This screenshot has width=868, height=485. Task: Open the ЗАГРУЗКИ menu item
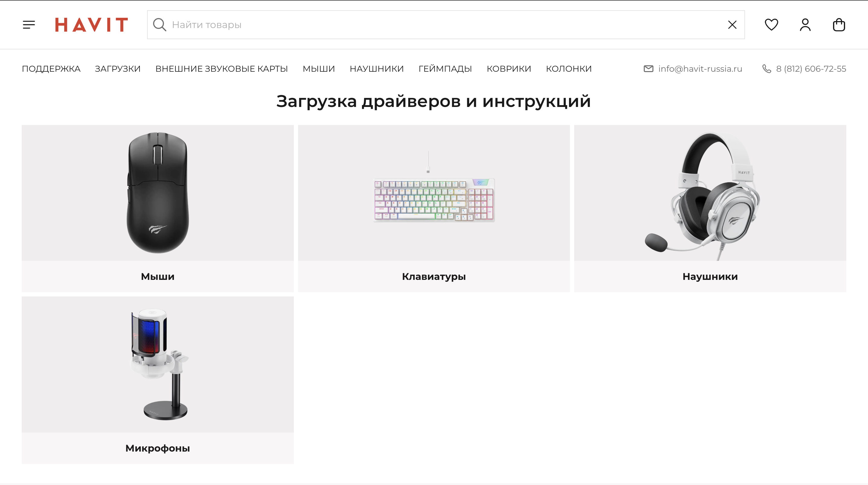pos(118,69)
